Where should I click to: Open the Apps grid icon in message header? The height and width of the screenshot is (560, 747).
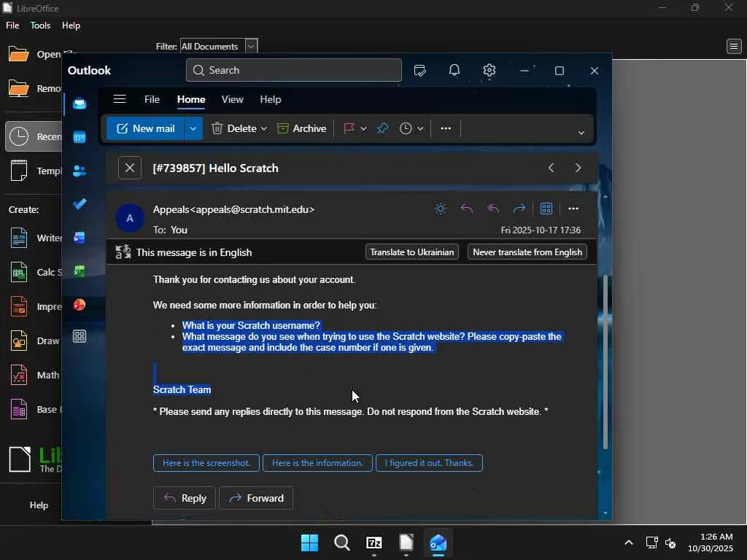(x=546, y=209)
